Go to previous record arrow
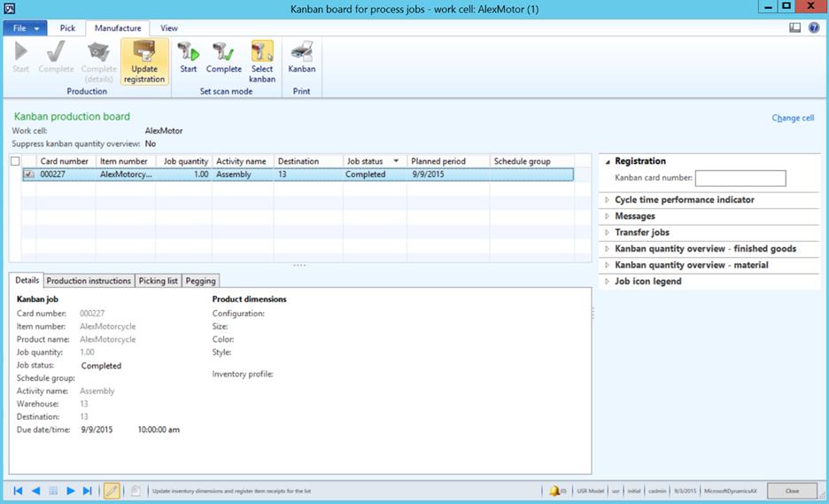The width and height of the screenshot is (829, 504). [x=36, y=491]
